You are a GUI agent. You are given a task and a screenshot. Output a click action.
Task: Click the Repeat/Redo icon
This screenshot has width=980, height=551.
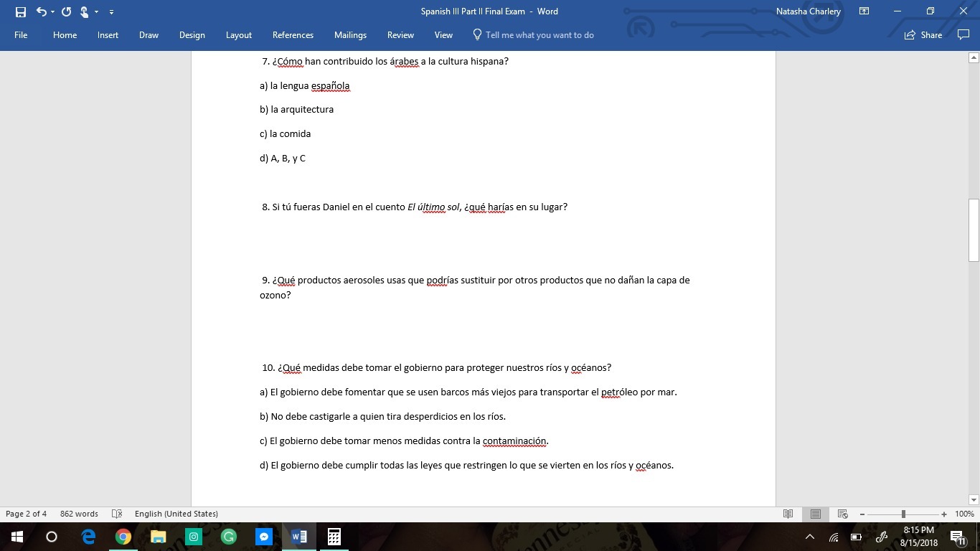[67, 11]
